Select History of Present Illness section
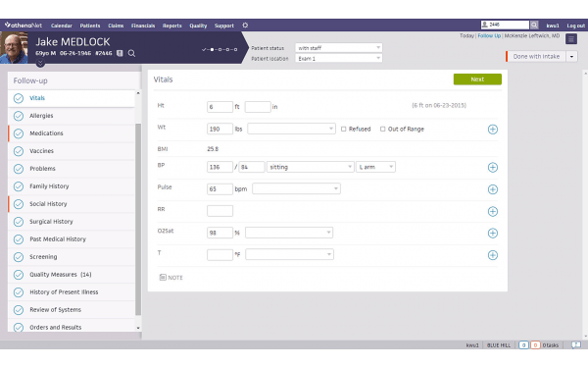The width and height of the screenshot is (588, 368). (x=72, y=292)
